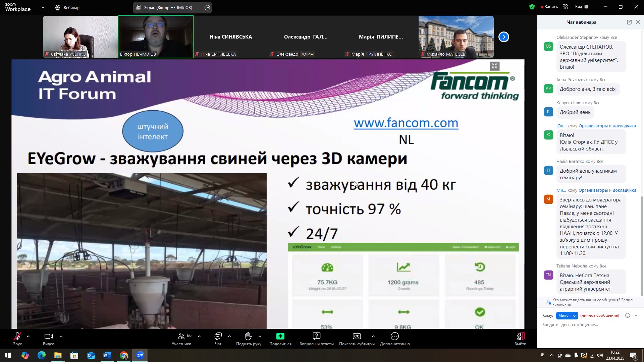Expand audio options arrow next to Звук

pos(28,336)
